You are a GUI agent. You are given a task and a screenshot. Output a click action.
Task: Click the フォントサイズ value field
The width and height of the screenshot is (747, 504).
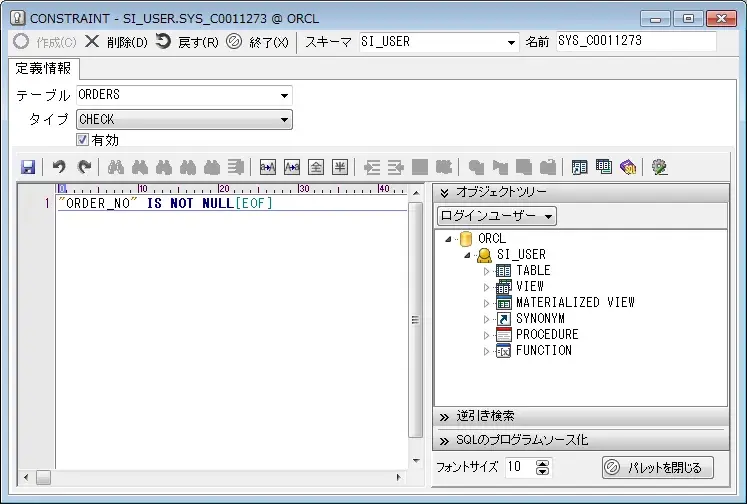point(519,467)
